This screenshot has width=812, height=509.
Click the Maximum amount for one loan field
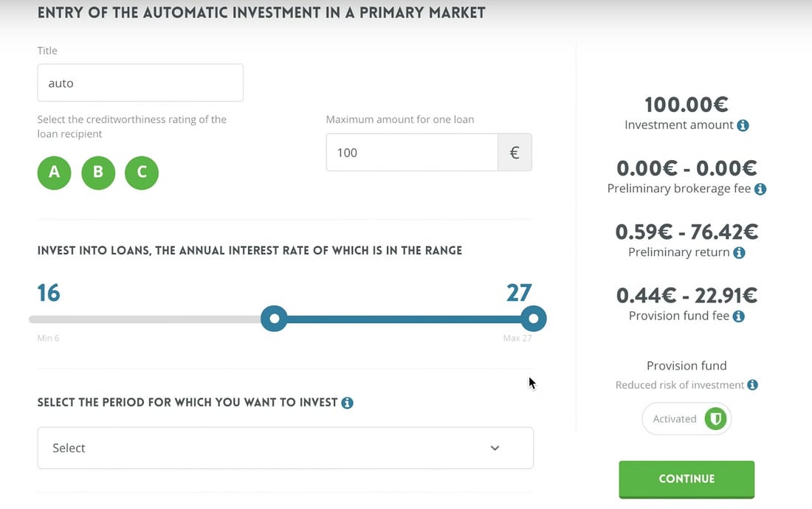412,153
